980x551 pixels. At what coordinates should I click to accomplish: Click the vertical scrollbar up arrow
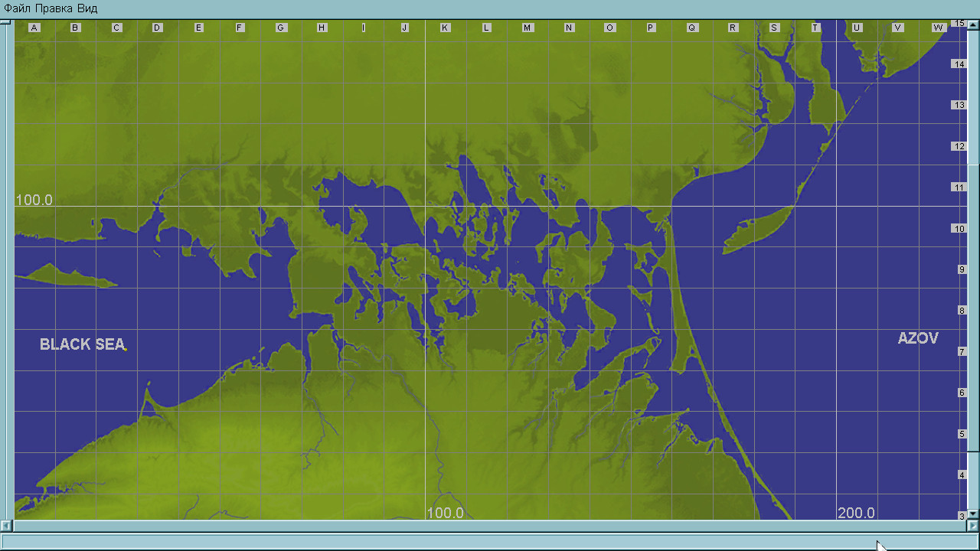click(x=973, y=24)
